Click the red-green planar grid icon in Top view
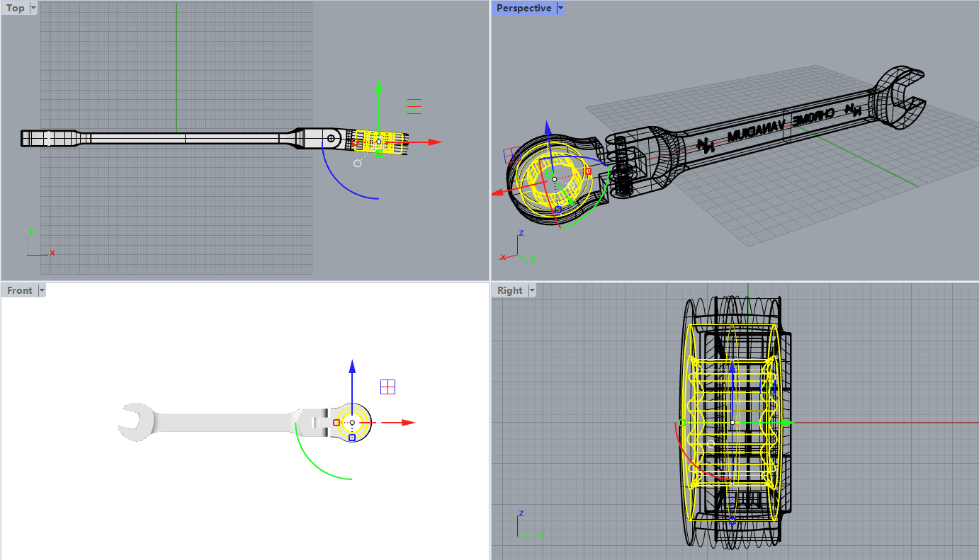This screenshot has width=979, height=560. tap(414, 107)
